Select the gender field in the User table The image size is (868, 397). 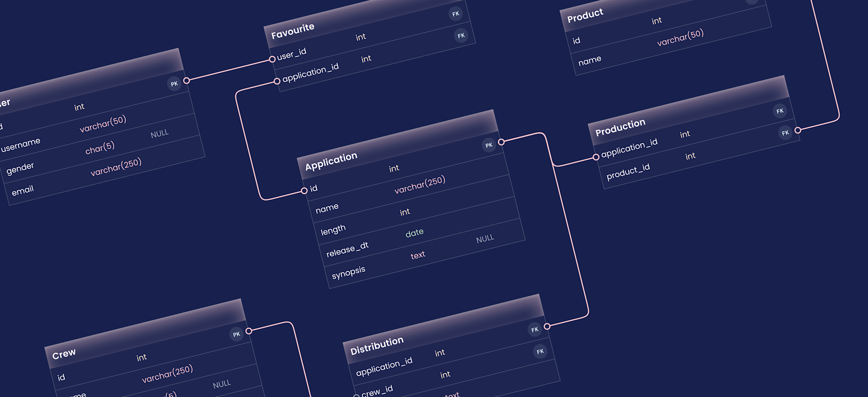point(20,168)
